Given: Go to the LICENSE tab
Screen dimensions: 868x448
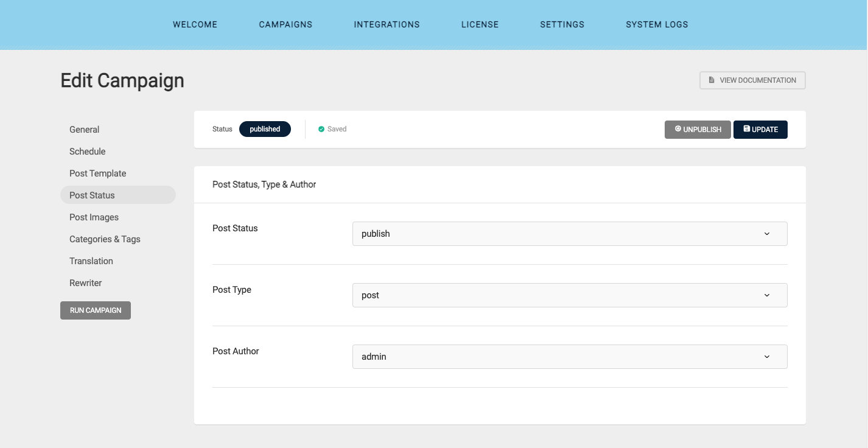Looking at the screenshot, I should (480, 24).
